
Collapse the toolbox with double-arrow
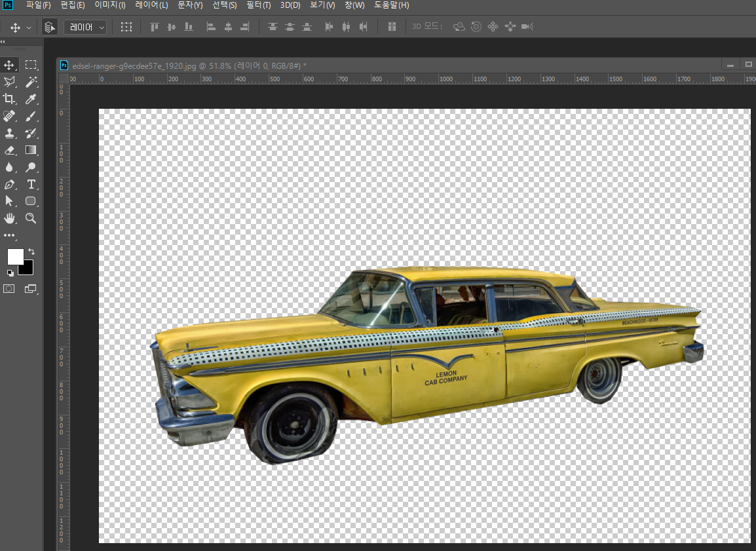[x=3, y=41]
